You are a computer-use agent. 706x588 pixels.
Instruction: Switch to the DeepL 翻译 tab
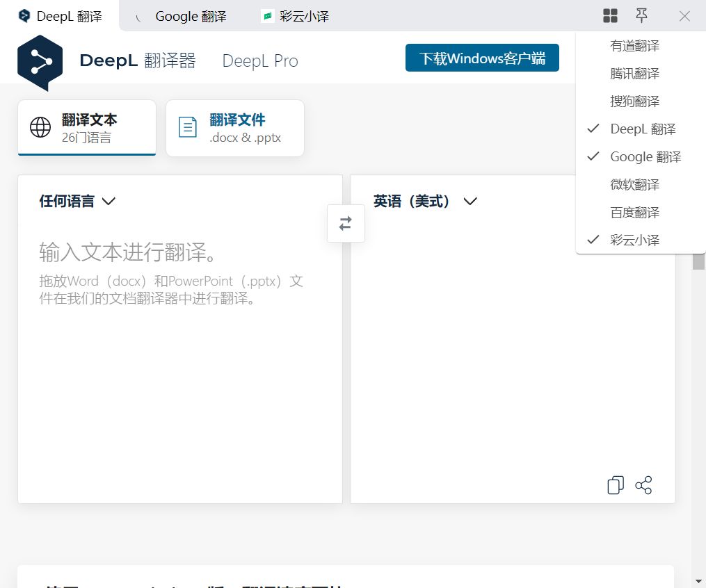click(60, 16)
